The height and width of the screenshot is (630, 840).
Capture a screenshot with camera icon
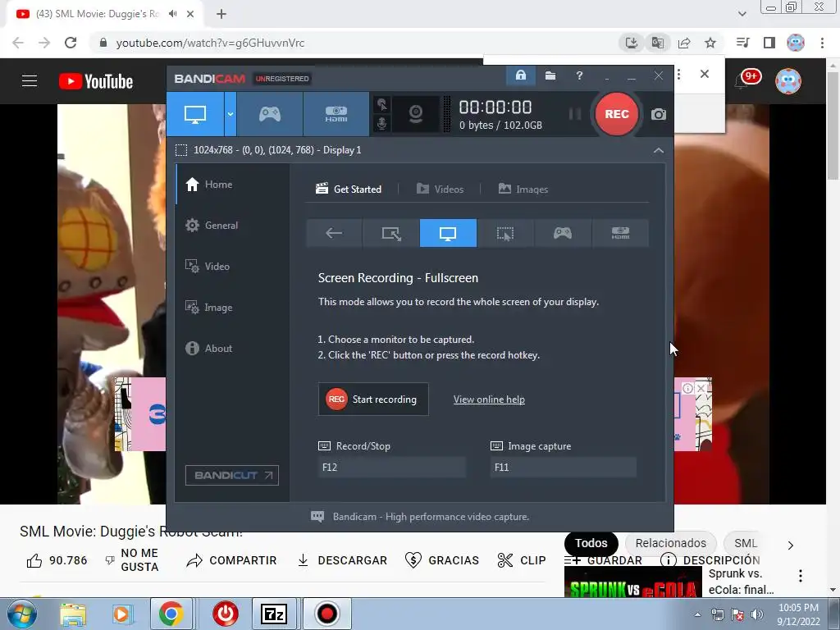click(659, 114)
